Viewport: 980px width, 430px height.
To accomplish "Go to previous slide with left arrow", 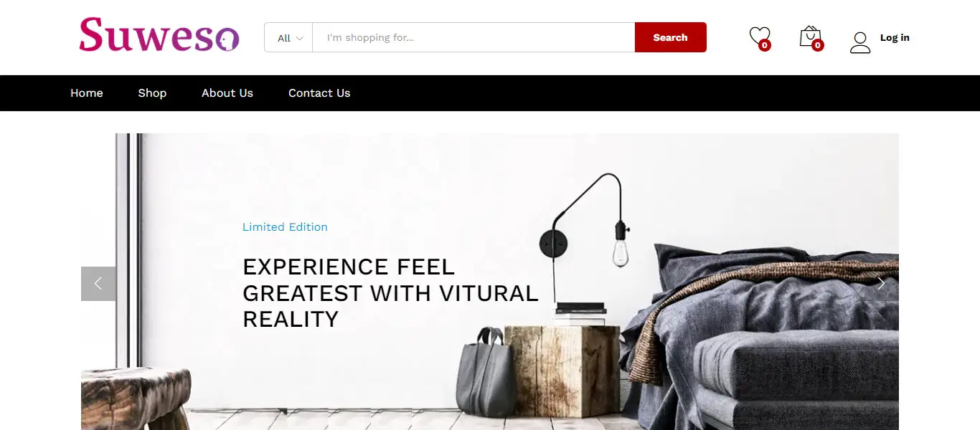I will [x=98, y=284].
